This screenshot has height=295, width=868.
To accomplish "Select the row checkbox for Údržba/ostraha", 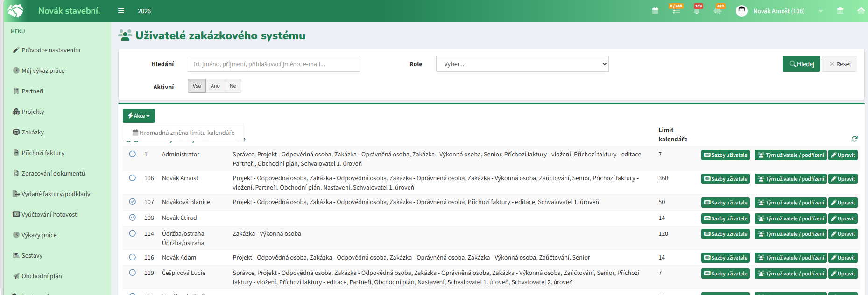I will (133, 233).
